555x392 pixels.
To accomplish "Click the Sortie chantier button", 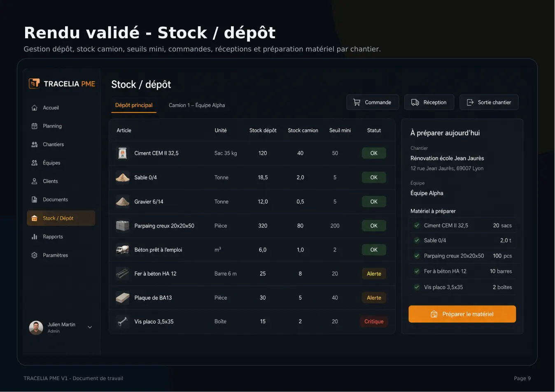I will point(489,102).
